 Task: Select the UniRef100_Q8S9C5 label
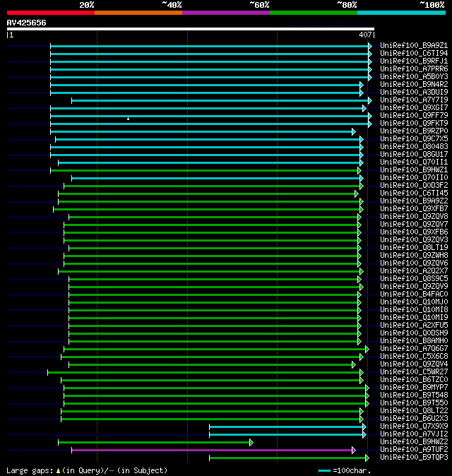coord(414,279)
